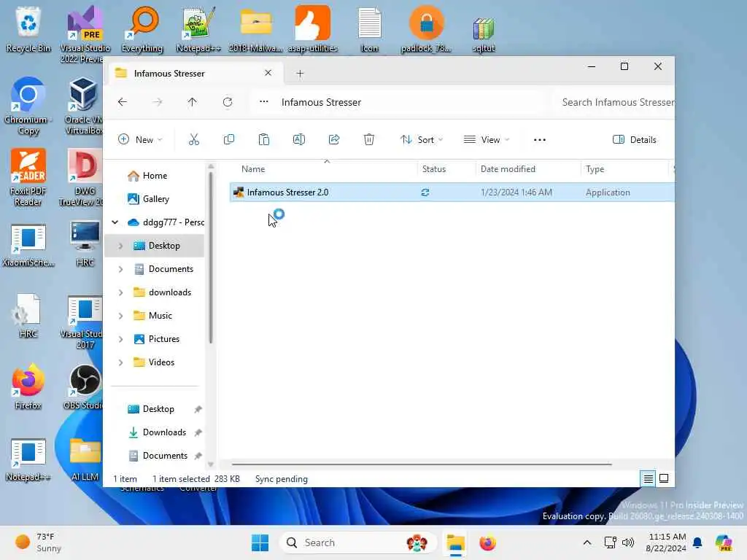Expand the downloads node in navigation tree
Viewport: 747px width, 560px height.
coord(120,292)
